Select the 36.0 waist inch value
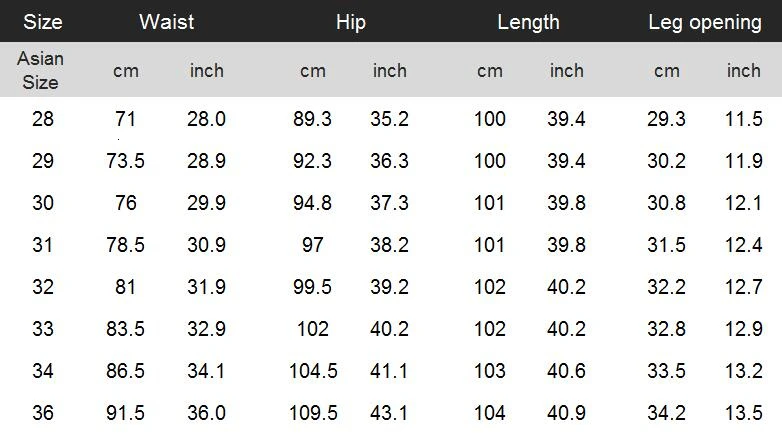This screenshot has height=436, width=782. coord(206,413)
